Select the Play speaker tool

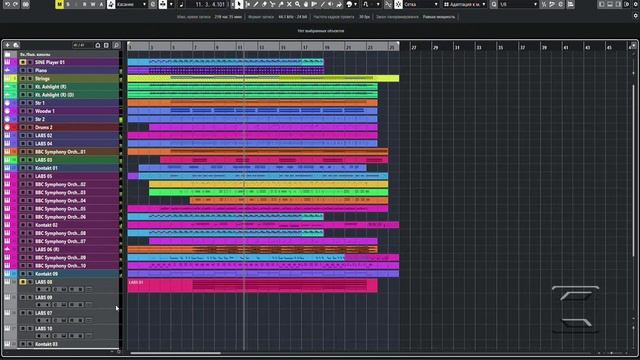click(331, 4)
